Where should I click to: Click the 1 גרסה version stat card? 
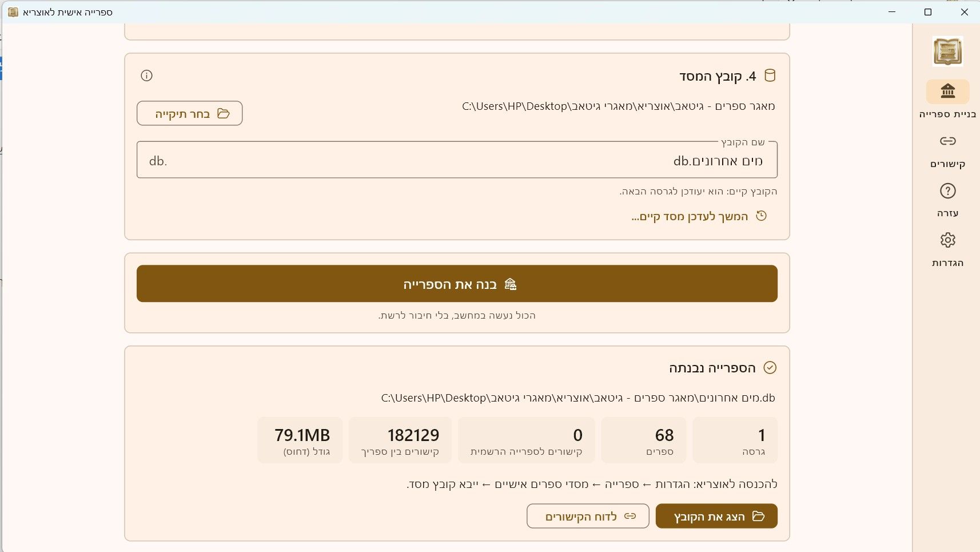(x=735, y=440)
